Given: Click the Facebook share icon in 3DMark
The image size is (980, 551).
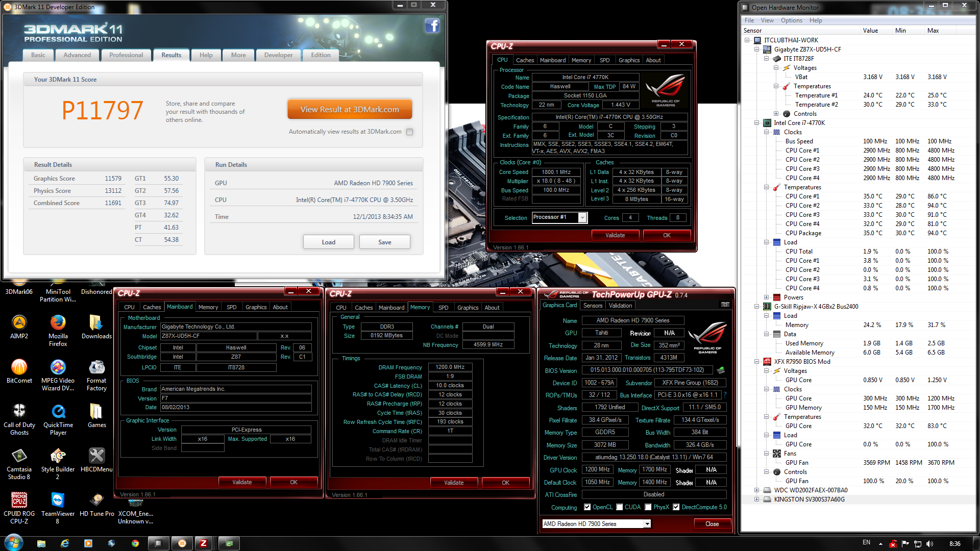Looking at the screenshot, I should pos(432,26).
